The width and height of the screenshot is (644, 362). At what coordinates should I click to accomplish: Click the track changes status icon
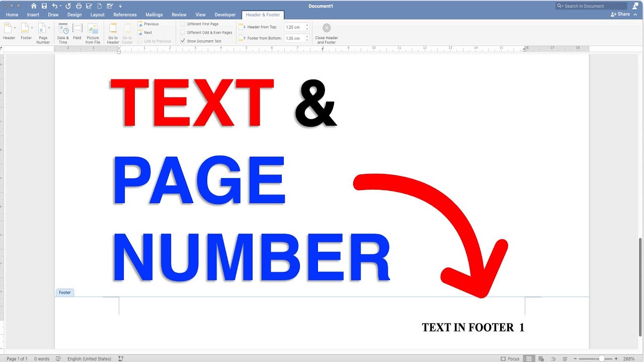coord(121,358)
